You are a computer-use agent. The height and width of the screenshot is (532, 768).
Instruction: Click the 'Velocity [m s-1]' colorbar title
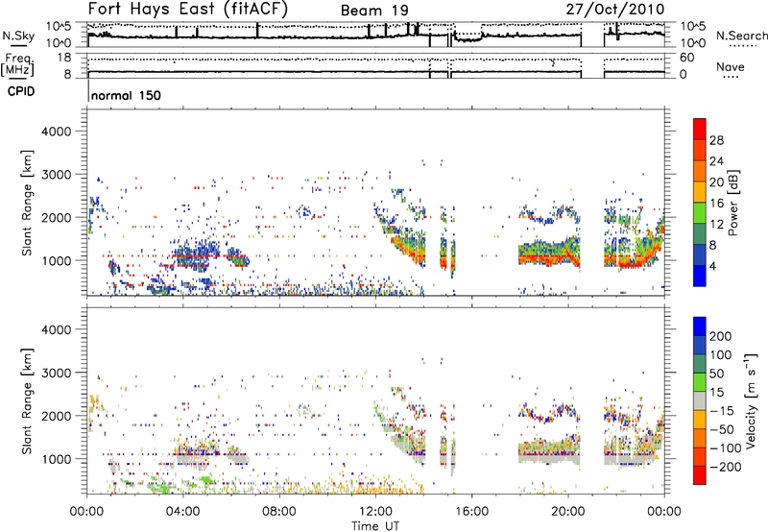pyautogui.click(x=752, y=400)
